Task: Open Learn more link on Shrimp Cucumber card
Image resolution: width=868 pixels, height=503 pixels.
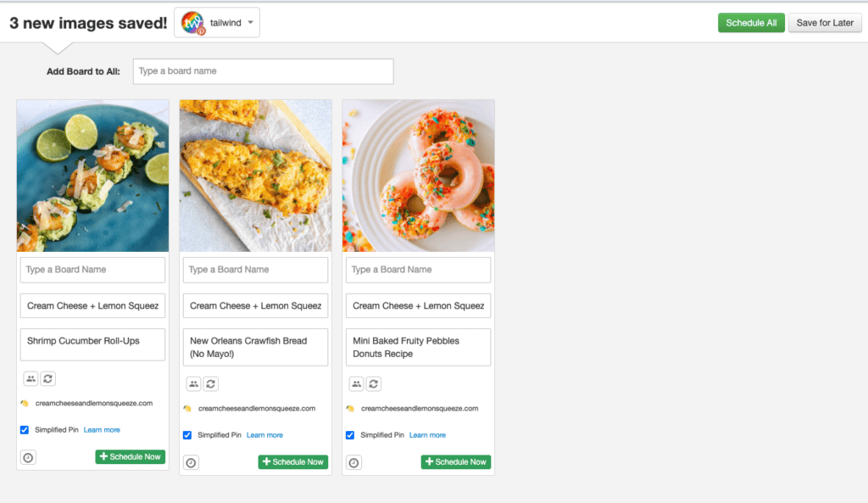Action: pyautogui.click(x=102, y=430)
